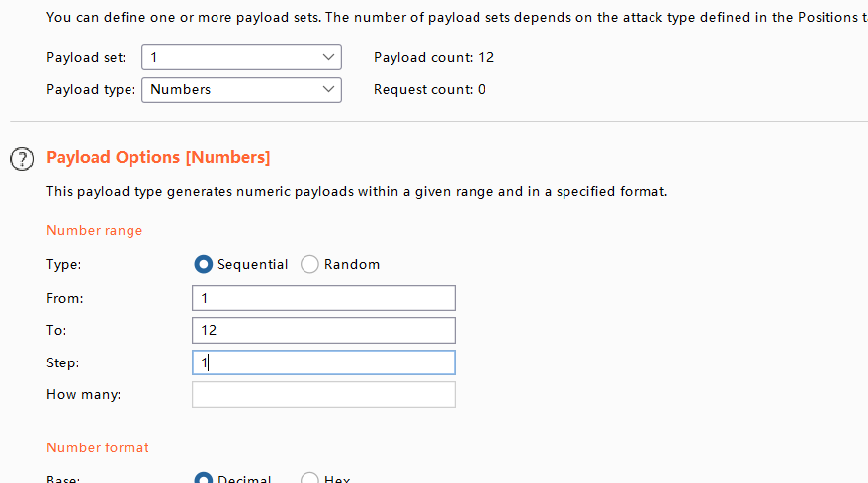Select the Sequential number type
Viewport: 868px width, 483px height.
pos(205,264)
